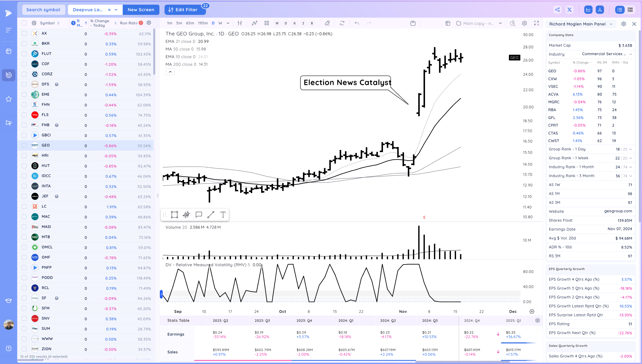This screenshot has height=364, width=642.
Task: Check the RCL row checkbox
Action: point(24,288)
